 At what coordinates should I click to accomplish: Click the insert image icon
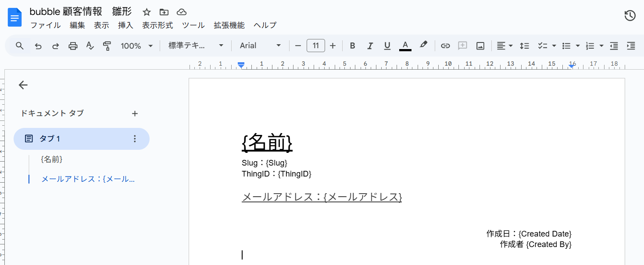(x=480, y=46)
